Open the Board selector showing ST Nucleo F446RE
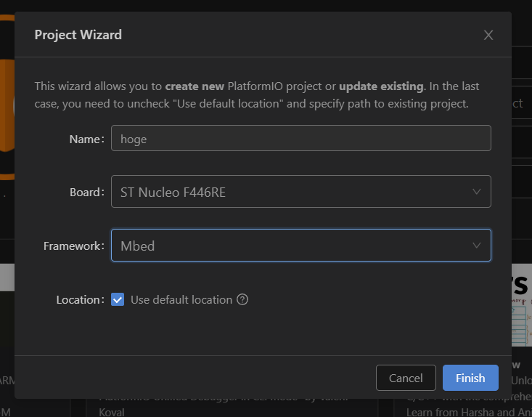532x417 pixels. tap(290, 192)
